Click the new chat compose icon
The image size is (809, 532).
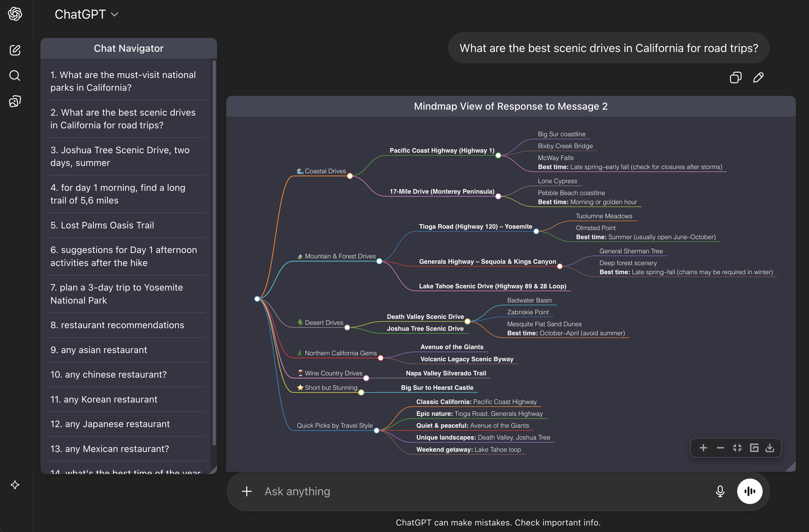[x=15, y=50]
